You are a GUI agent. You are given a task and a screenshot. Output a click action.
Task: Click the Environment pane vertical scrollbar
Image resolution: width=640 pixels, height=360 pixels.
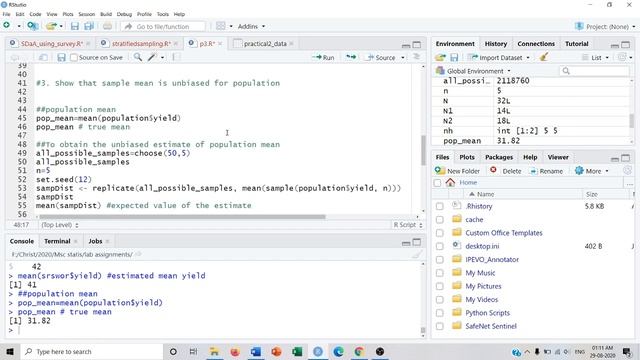(632, 121)
